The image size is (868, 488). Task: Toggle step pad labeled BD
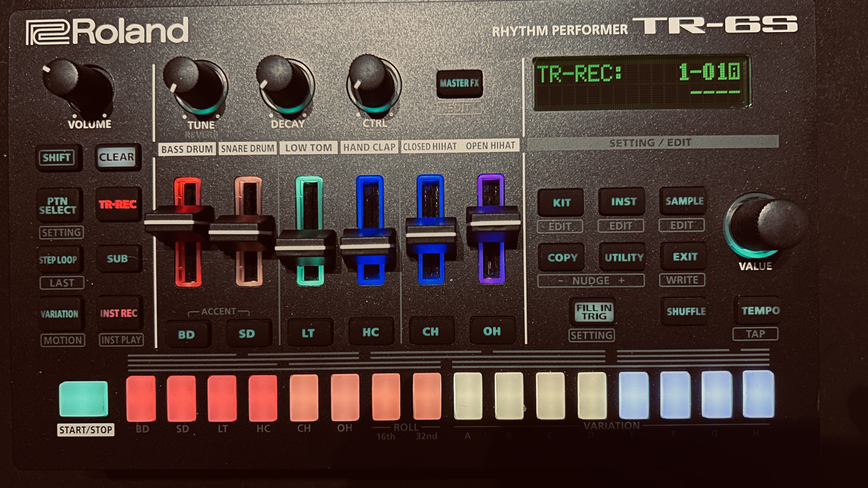click(141, 398)
